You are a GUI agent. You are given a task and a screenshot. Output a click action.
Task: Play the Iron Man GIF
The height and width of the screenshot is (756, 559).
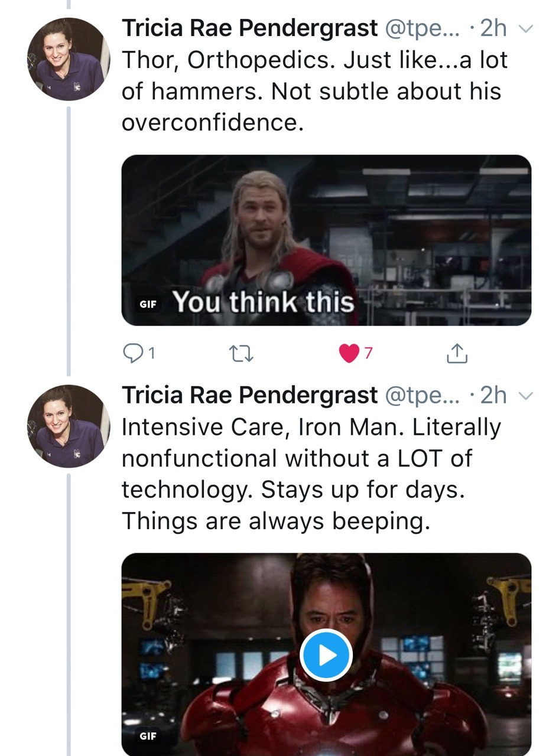click(326, 655)
